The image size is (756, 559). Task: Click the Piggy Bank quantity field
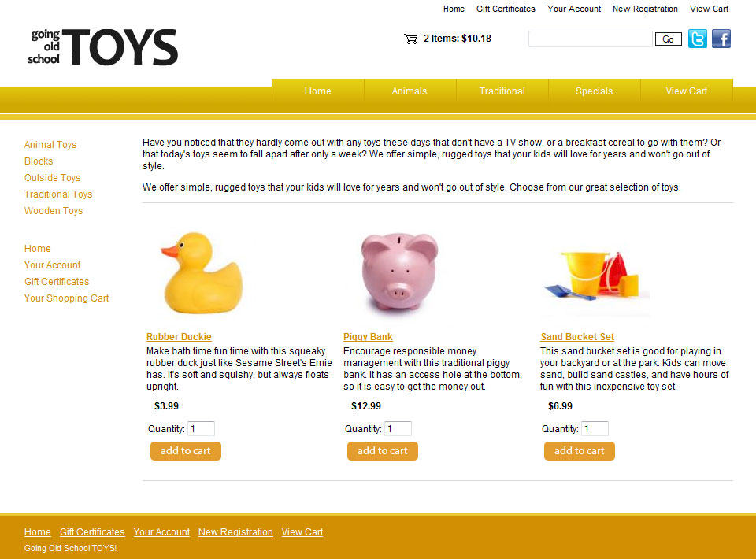(398, 429)
